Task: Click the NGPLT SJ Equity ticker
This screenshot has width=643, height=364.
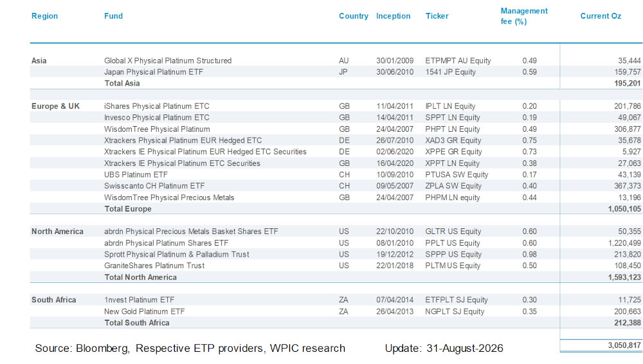Action: click(x=455, y=311)
